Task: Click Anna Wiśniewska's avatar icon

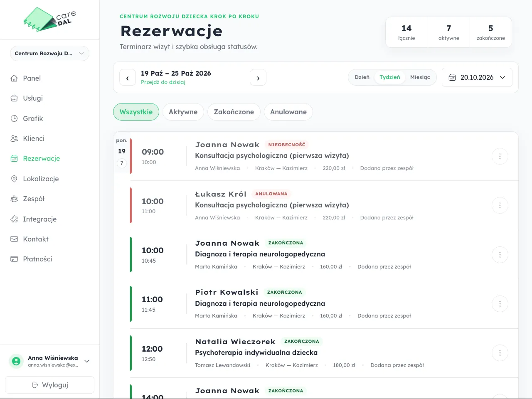Action: (x=16, y=361)
